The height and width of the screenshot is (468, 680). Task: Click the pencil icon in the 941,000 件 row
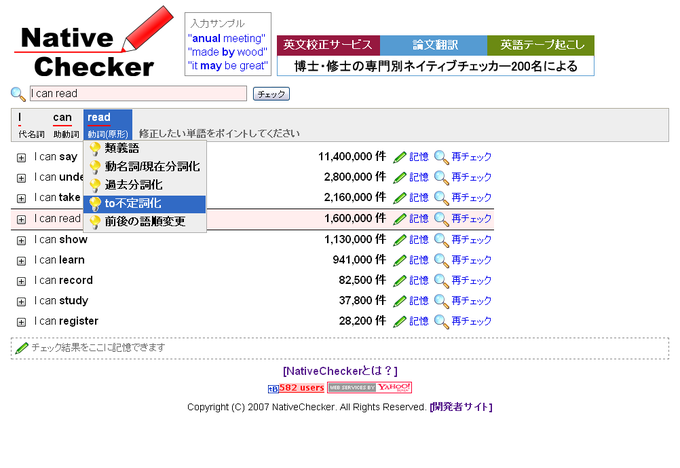click(x=399, y=261)
